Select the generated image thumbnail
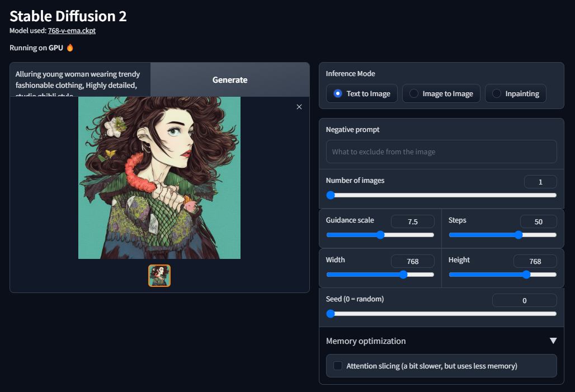 [x=159, y=275]
